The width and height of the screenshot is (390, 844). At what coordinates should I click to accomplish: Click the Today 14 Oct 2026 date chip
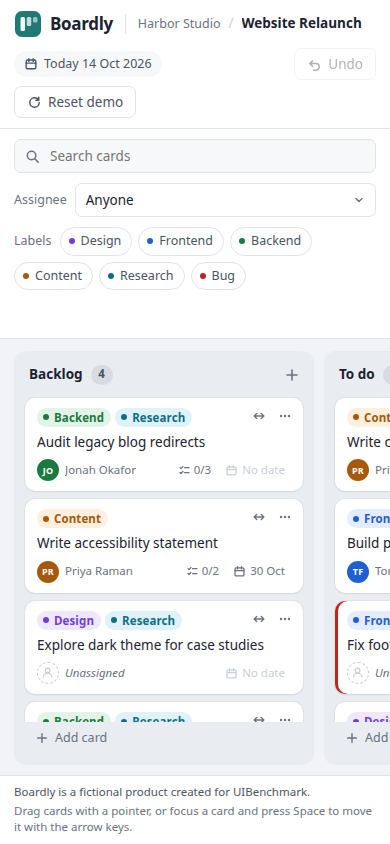[88, 64]
